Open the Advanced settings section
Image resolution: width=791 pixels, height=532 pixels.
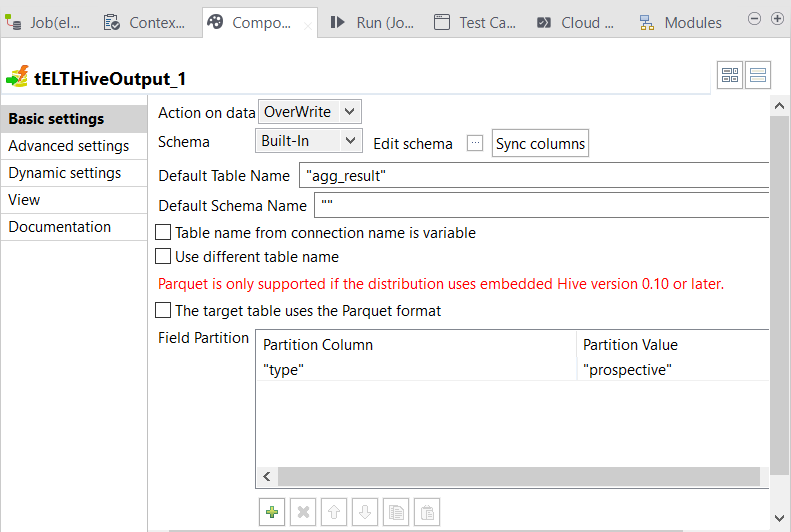[x=68, y=146]
